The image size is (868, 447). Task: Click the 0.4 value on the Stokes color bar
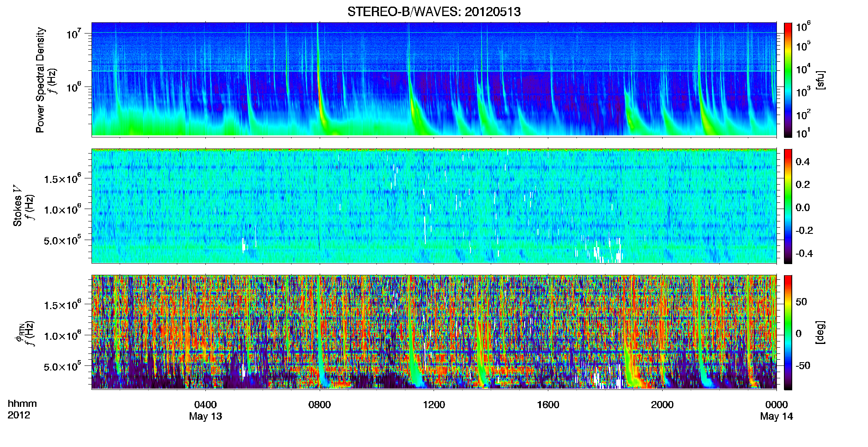coord(803,161)
